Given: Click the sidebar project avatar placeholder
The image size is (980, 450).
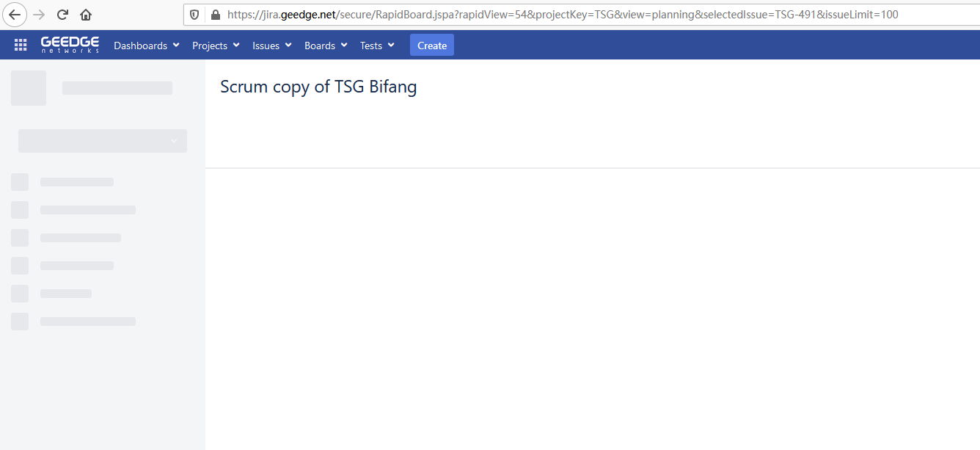Looking at the screenshot, I should coord(29,88).
